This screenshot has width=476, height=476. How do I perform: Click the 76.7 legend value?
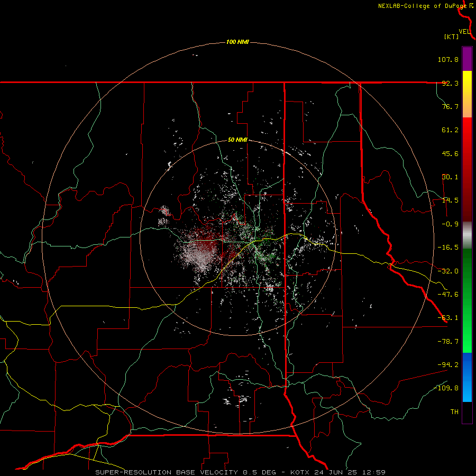click(x=450, y=106)
